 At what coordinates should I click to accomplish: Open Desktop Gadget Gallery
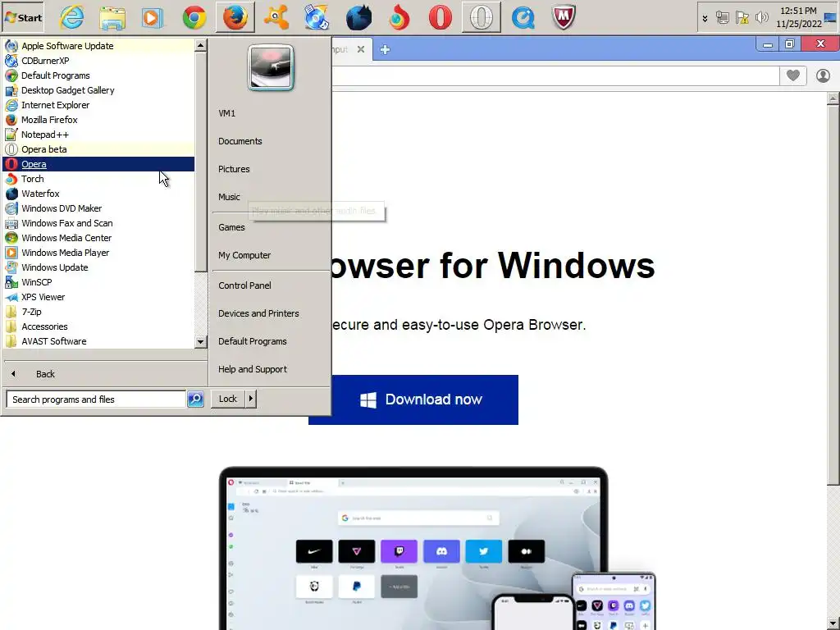click(x=99, y=90)
